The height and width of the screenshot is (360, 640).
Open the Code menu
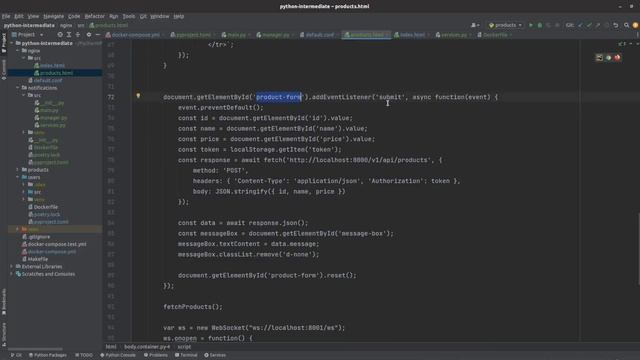74,16
